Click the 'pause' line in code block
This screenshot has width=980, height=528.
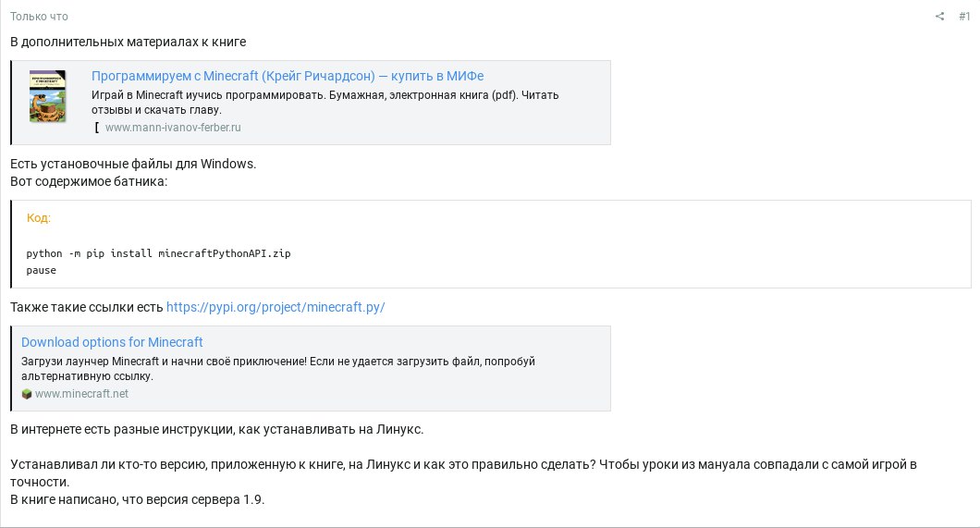pyautogui.click(x=42, y=271)
